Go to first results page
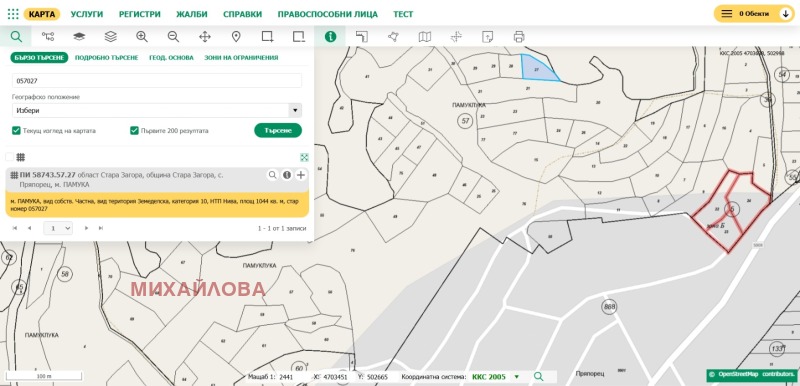Image resolution: width=800 pixels, height=386 pixels. pos(15,228)
